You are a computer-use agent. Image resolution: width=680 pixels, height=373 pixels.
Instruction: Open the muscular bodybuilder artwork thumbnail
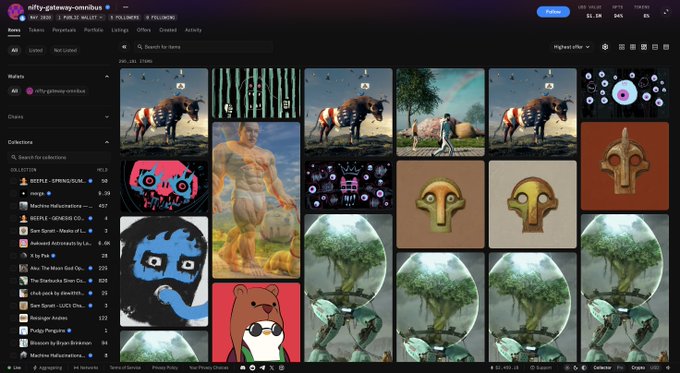click(256, 200)
